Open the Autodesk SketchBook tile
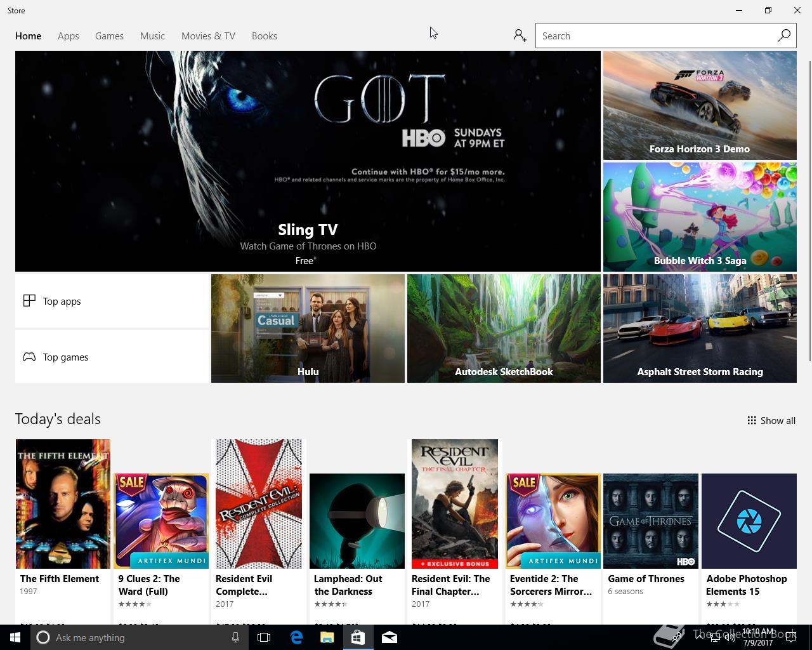Viewport: 812px width, 650px height. pyautogui.click(x=504, y=328)
